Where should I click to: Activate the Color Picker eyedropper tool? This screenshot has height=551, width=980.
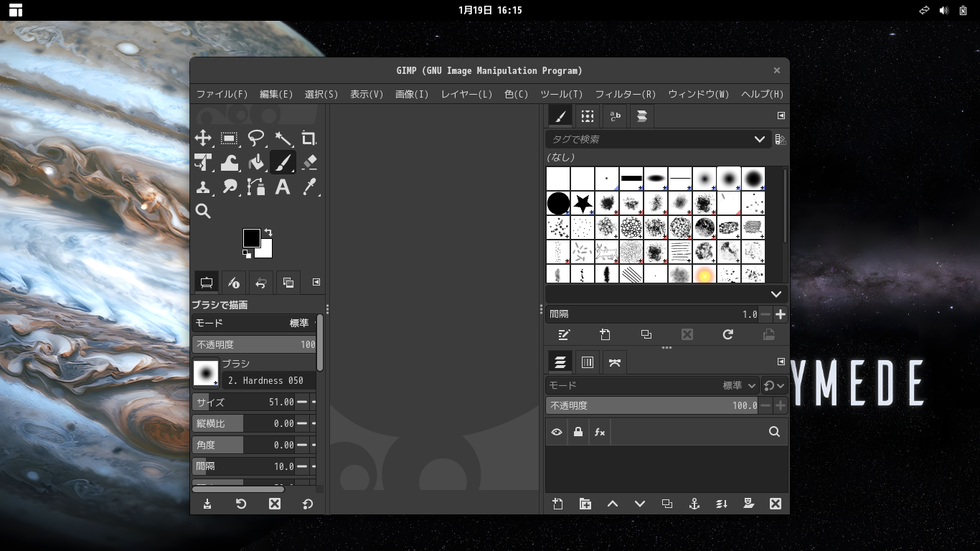309,187
